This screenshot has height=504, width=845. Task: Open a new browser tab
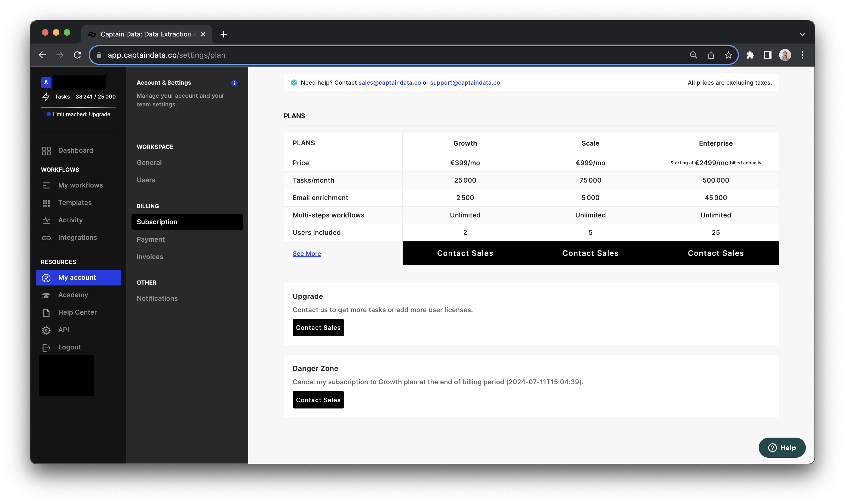pos(224,34)
